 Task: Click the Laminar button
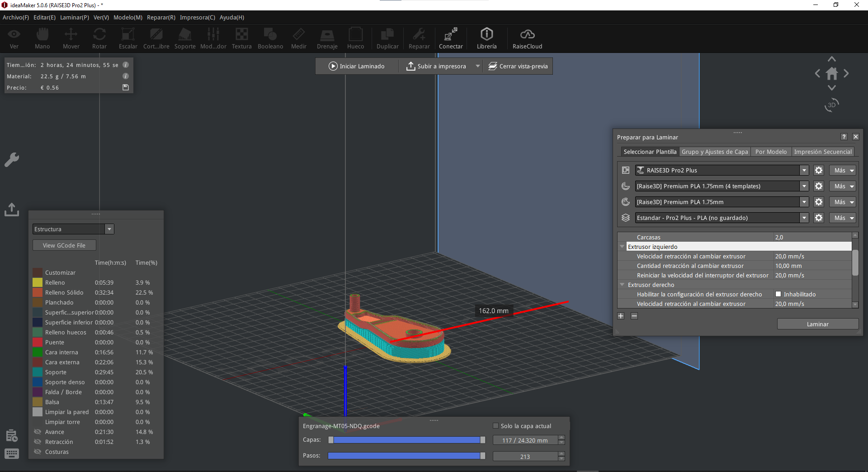pyautogui.click(x=817, y=324)
